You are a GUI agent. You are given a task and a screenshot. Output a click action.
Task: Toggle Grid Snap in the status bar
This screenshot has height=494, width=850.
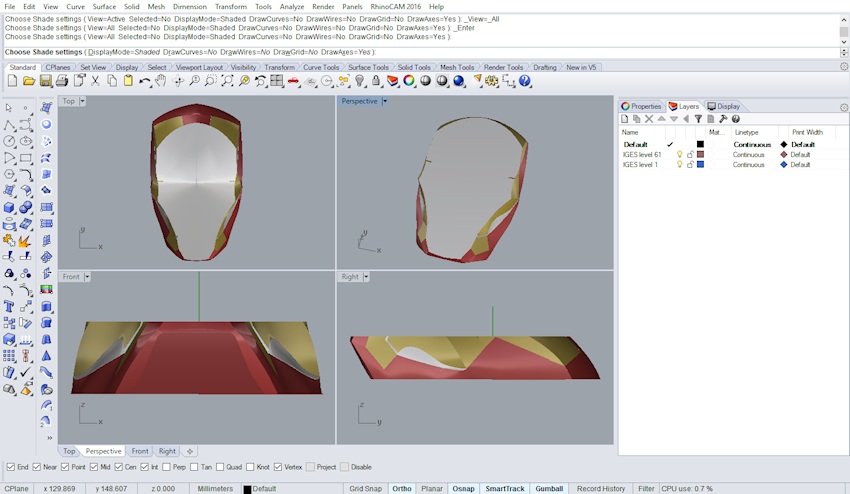coord(365,489)
